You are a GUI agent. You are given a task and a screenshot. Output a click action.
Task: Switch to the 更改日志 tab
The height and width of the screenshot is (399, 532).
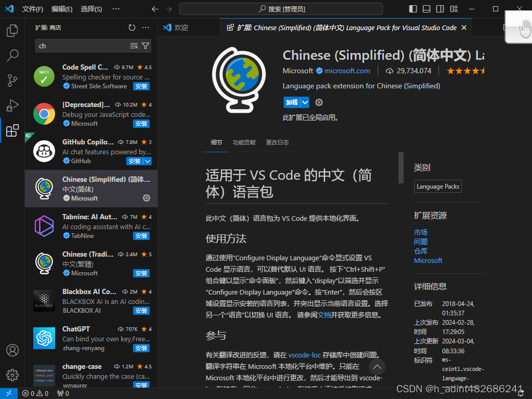pyautogui.click(x=277, y=142)
